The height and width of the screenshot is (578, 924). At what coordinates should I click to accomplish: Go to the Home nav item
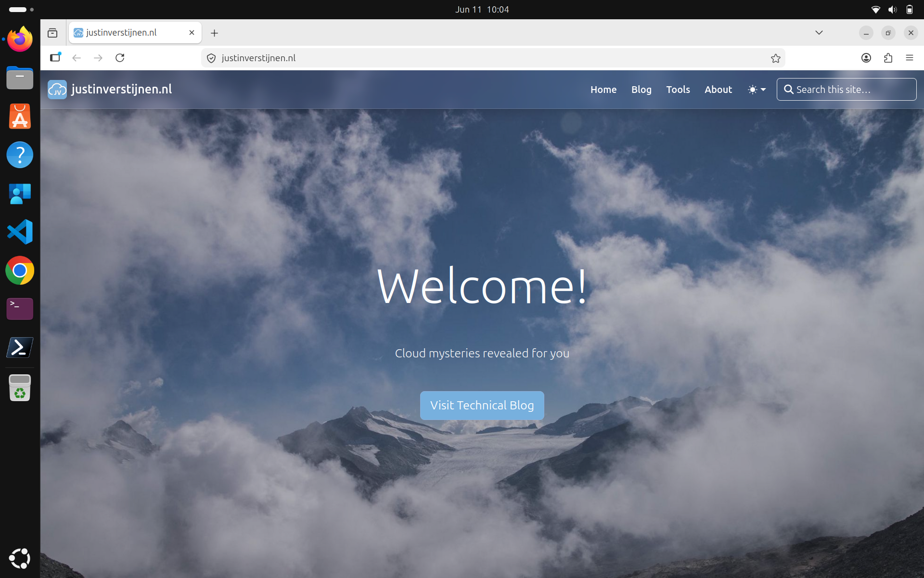click(603, 90)
